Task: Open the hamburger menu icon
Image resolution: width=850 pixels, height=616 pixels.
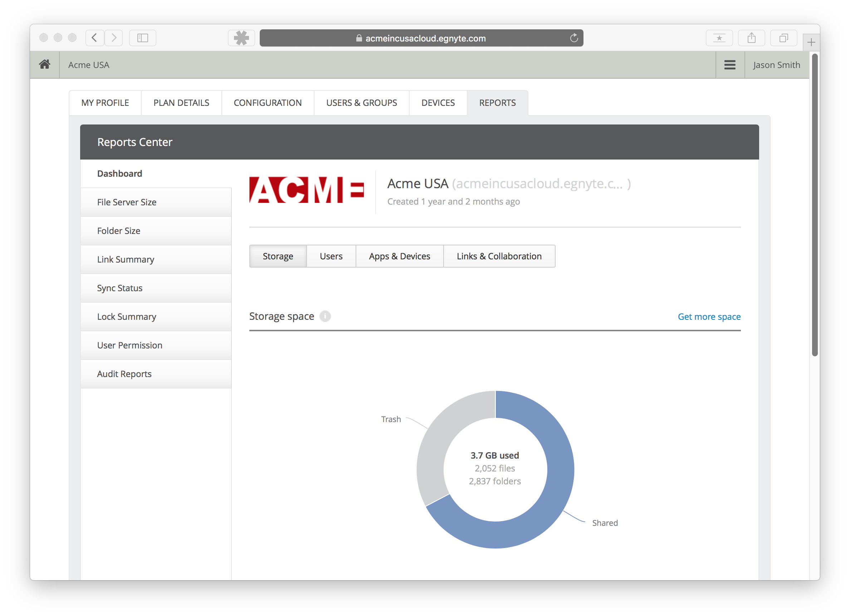Action: pyautogui.click(x=729, y=65)
